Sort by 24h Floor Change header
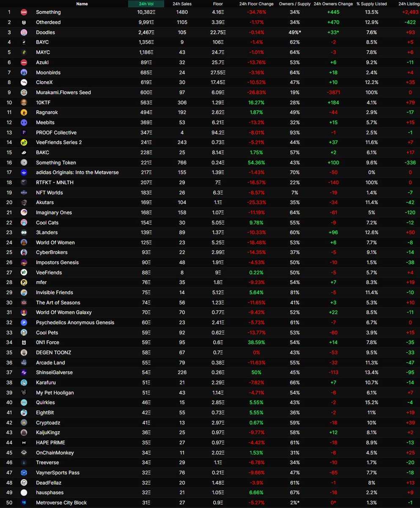Screen dimensions: 420x508 click(x=256, y=4)
